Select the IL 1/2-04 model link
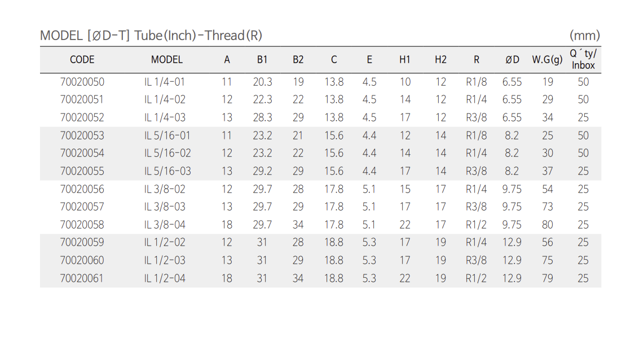Image resolution: width=644 pixels, height=337 pixels. (x=165, y=278)
